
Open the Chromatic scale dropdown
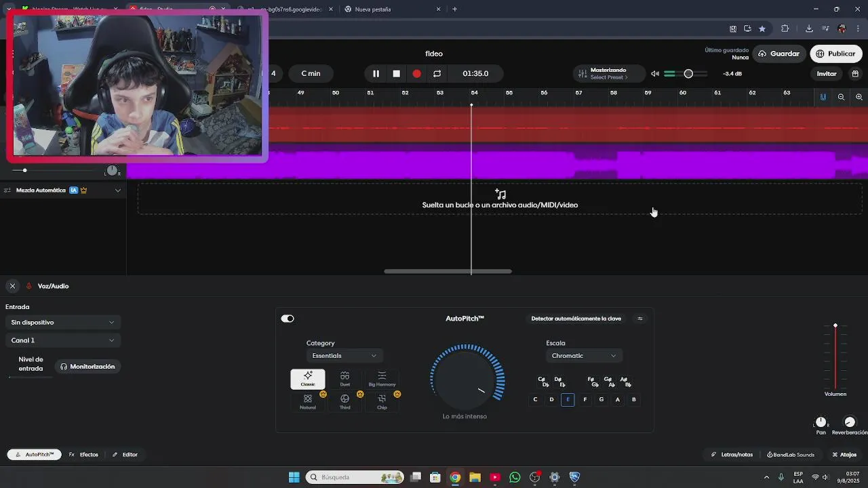click(x=584, y=356)
